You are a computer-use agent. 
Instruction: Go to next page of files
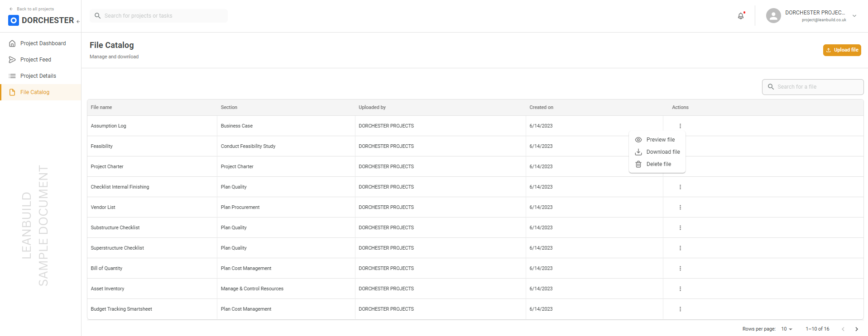857,329
